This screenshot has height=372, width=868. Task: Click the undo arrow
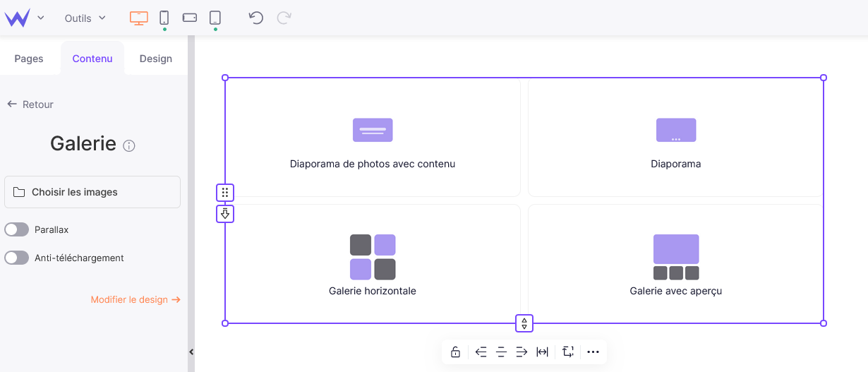(256, 18)
